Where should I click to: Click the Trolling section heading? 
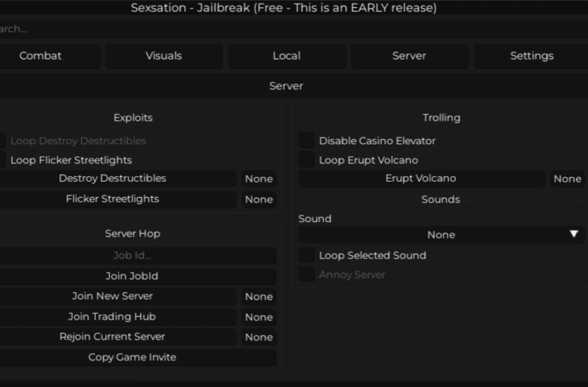coord(441,117)
